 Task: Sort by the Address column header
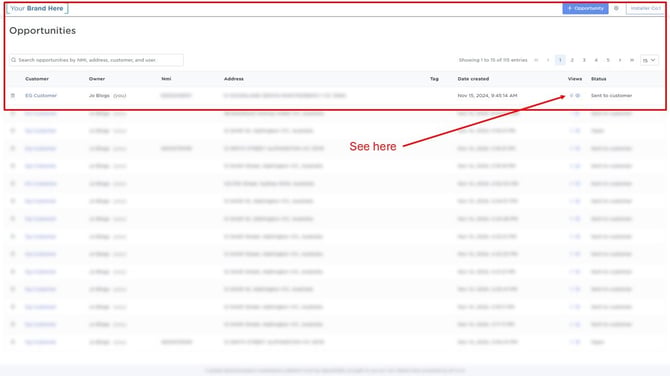click(234, 79)
